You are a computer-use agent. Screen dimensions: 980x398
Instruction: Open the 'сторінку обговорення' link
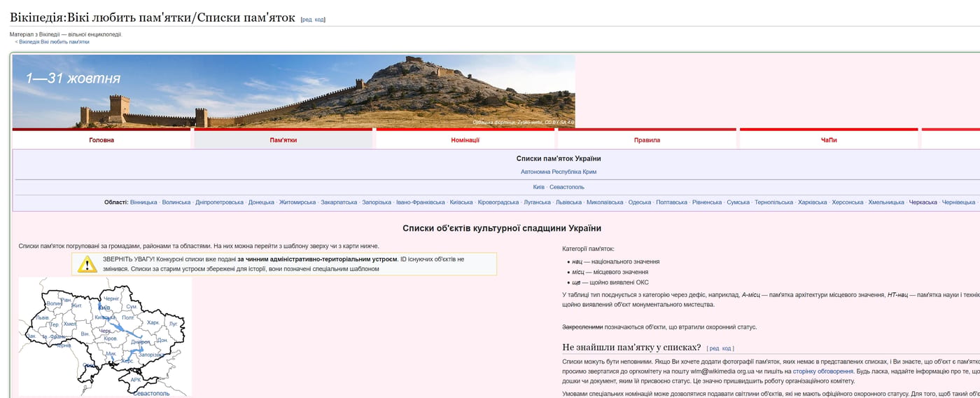pyautogui.click(x=822, y=371)
